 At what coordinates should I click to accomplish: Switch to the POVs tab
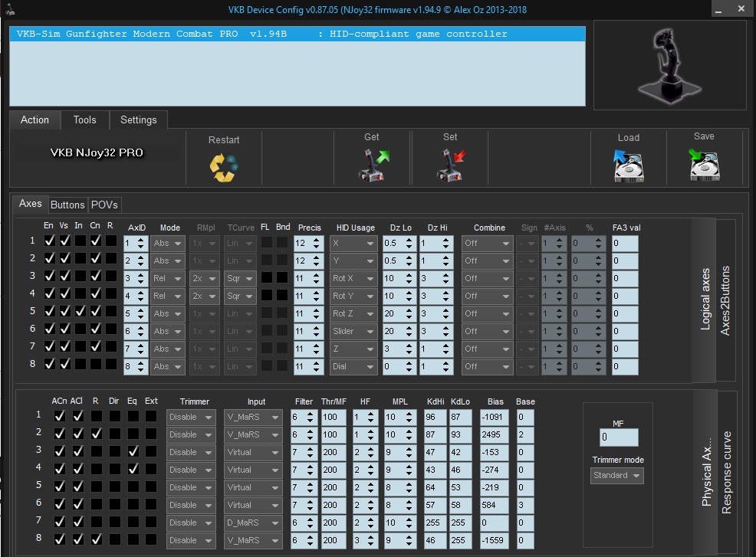[104, 205]
